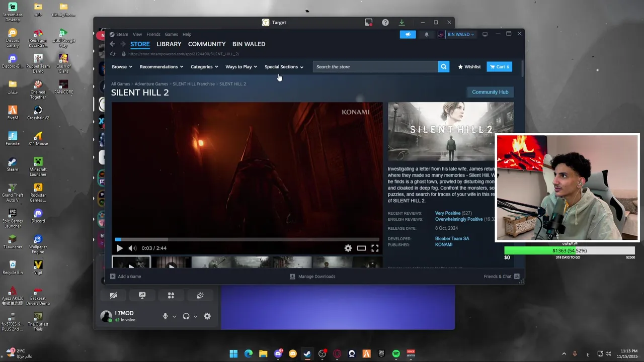
Task: Open the Community Hub button
Action: coord(490,92)
